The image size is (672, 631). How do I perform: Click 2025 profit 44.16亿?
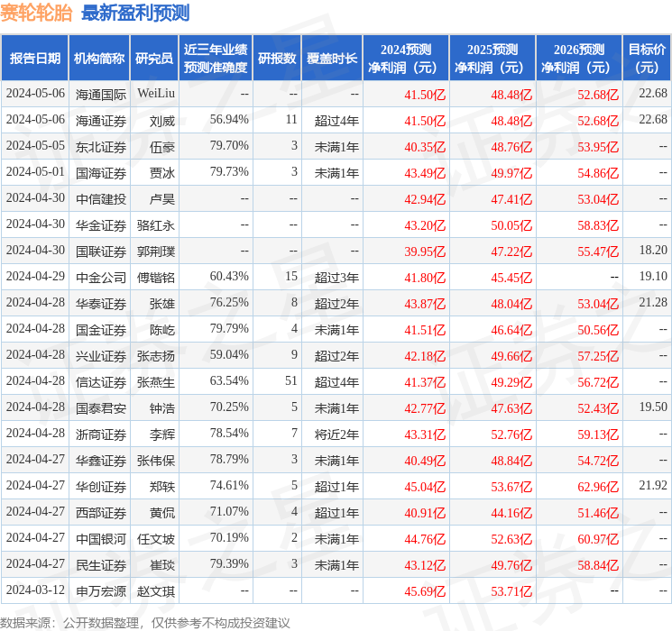coord(511,513)
